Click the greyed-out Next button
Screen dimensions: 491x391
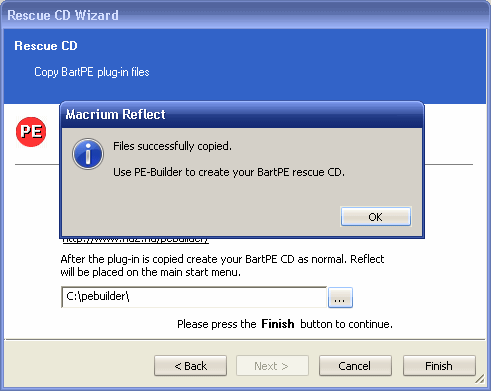[x=272, y=366]
